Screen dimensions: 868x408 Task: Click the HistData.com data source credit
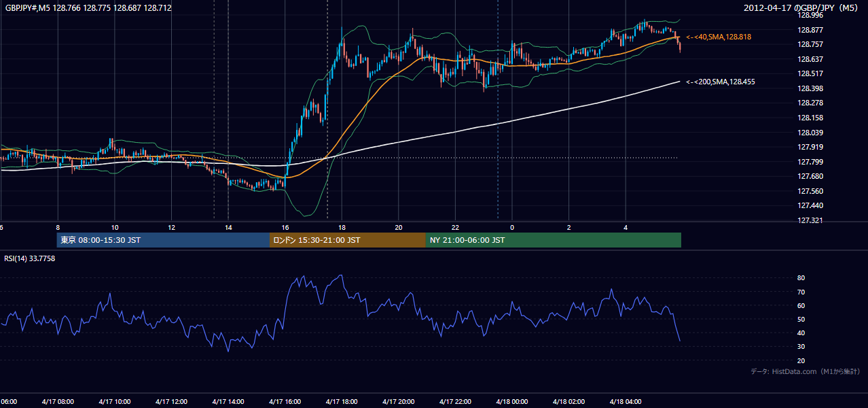click(x=806, y=371)
